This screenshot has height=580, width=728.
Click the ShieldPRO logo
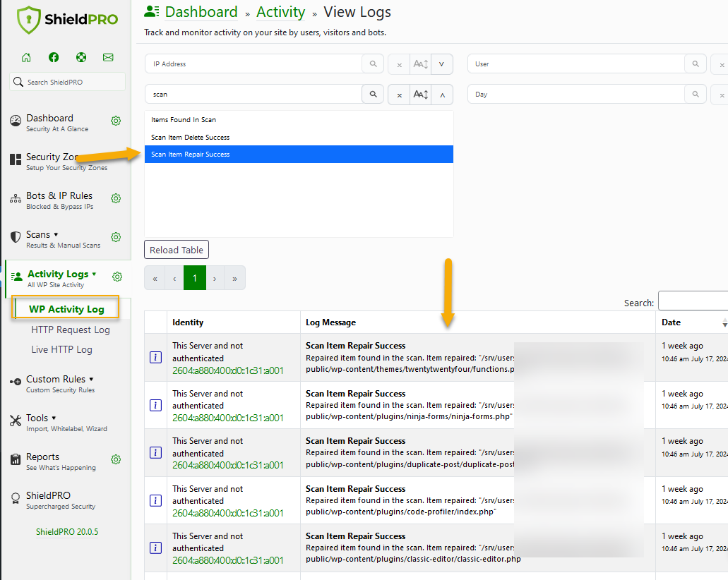pyautogui.click(x=67, y=20)
